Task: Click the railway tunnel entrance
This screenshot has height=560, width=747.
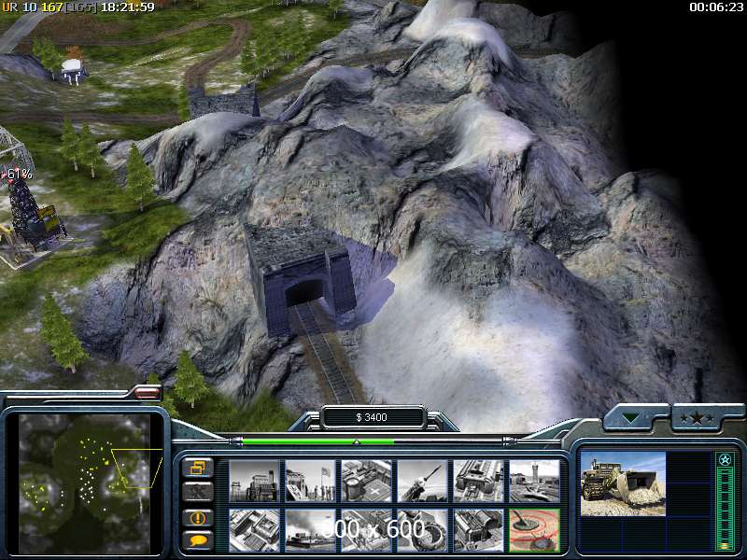Action: (303, 291)
